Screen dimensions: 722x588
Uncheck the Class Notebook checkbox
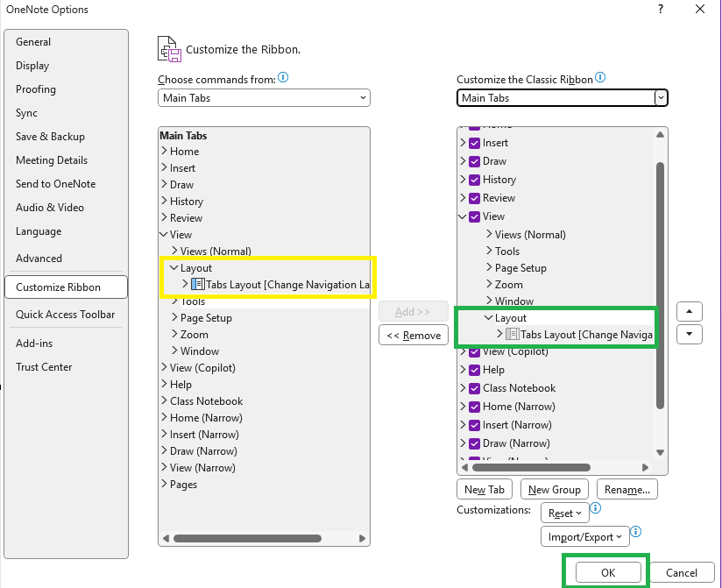(x=474, y=388)
